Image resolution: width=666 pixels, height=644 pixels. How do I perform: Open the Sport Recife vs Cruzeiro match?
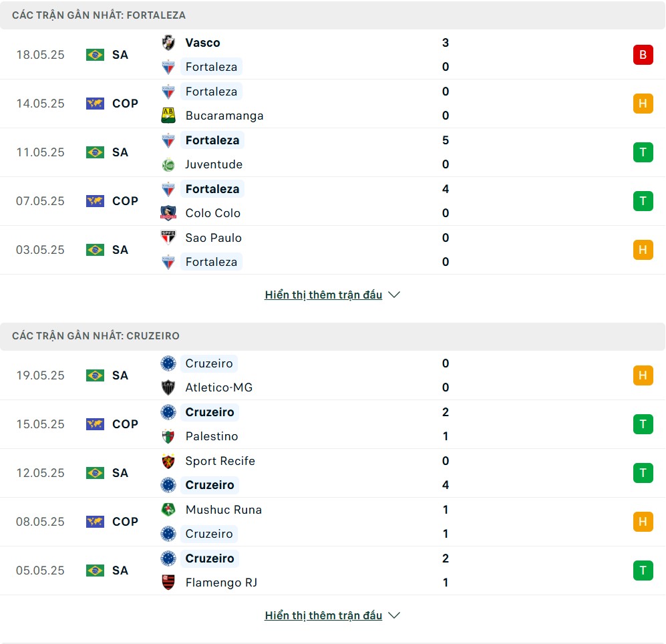pos(333,473)
